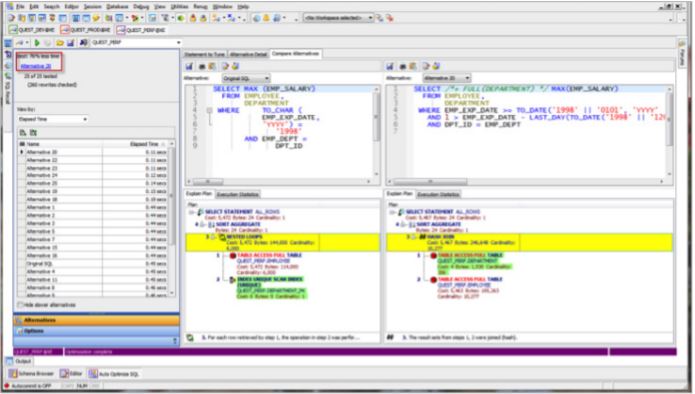Screen dimensions: 695x394
Task: Collapse the NESTED LOOPS plan node
Action: tap(213, 237)
